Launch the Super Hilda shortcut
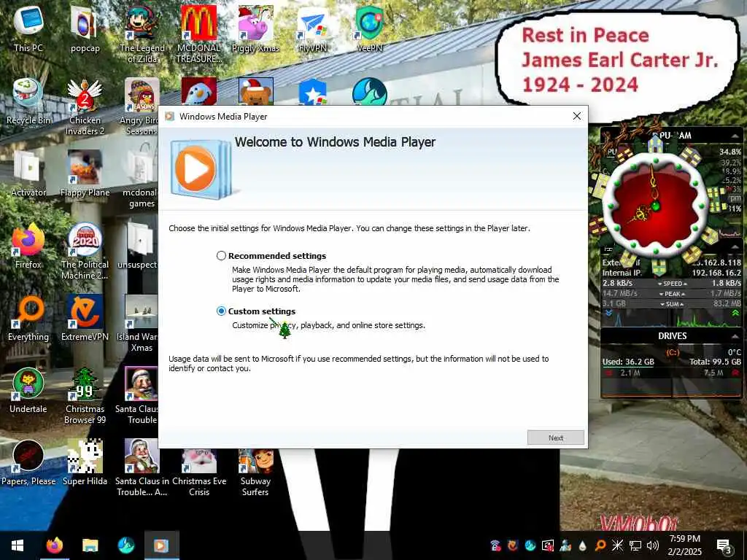Image resolution: width=747 pixels, height=560 pixels. [85, 463]
